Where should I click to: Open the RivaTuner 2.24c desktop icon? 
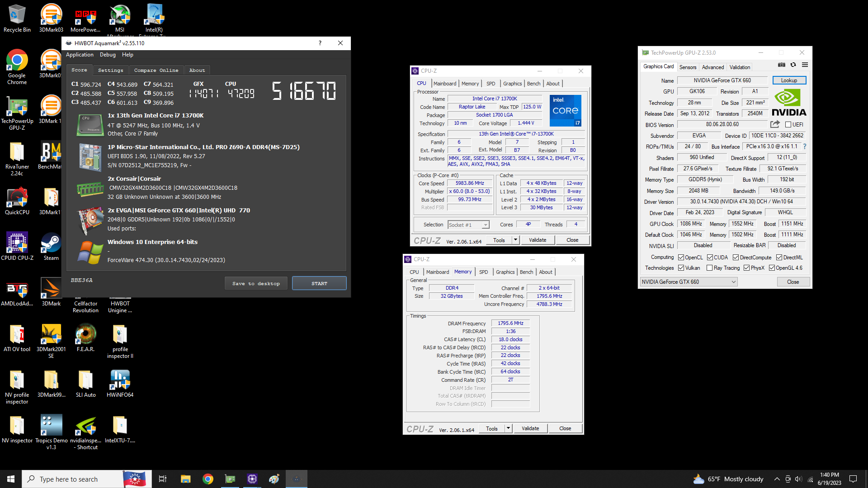point(17,158)
